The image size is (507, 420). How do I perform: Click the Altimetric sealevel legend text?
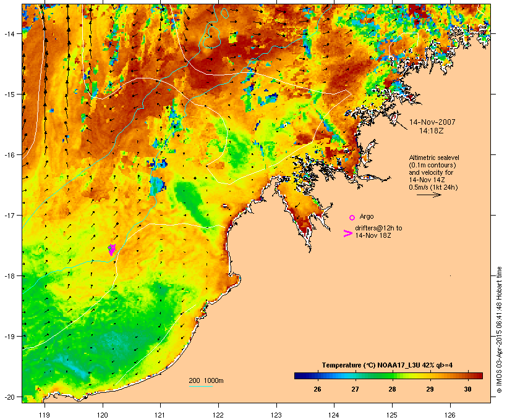[x=434, y=157]
